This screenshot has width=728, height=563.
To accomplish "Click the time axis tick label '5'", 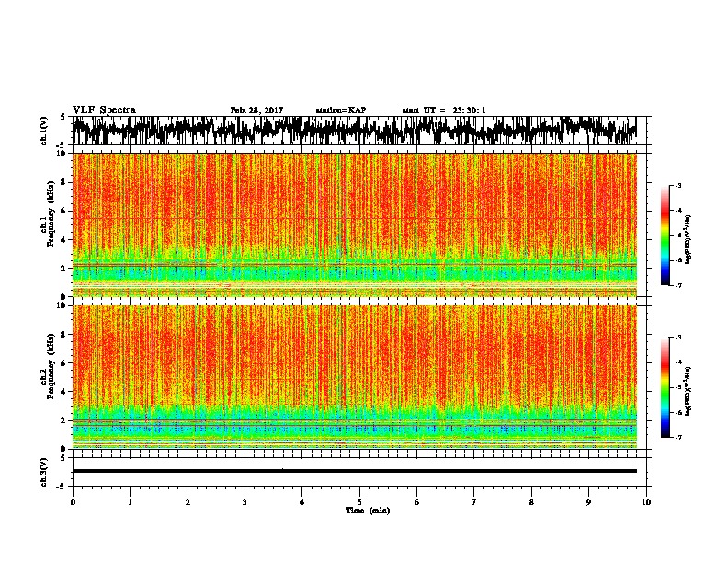I will pos(359,502).
